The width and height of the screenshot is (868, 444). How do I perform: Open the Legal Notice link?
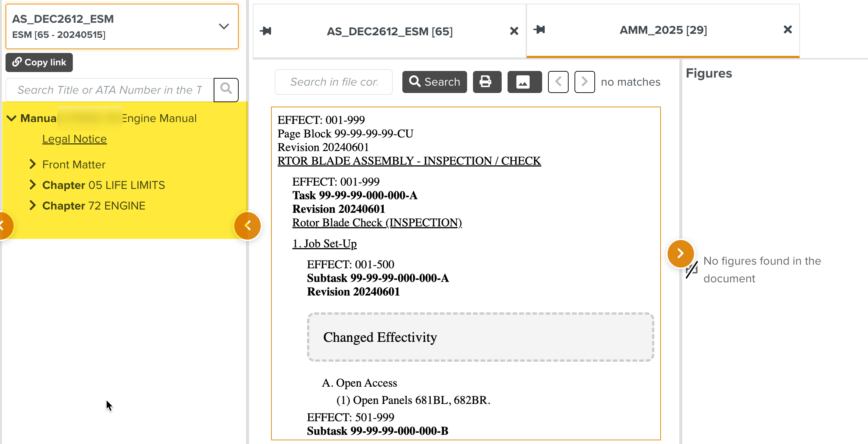pos(74,139)
